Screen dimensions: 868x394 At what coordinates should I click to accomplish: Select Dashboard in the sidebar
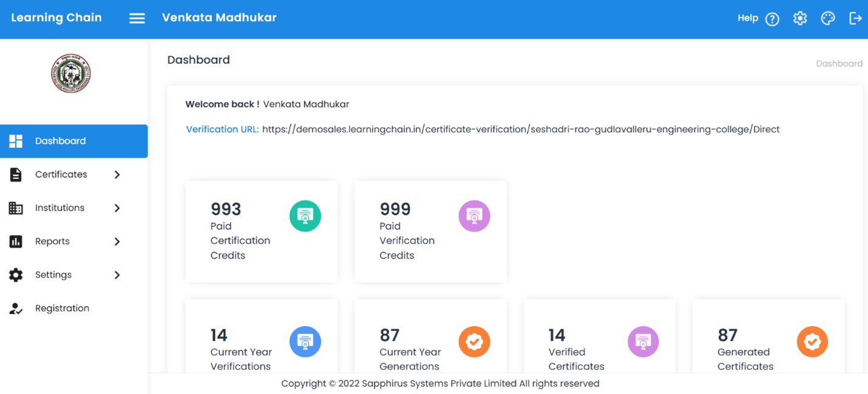(60, 141)
